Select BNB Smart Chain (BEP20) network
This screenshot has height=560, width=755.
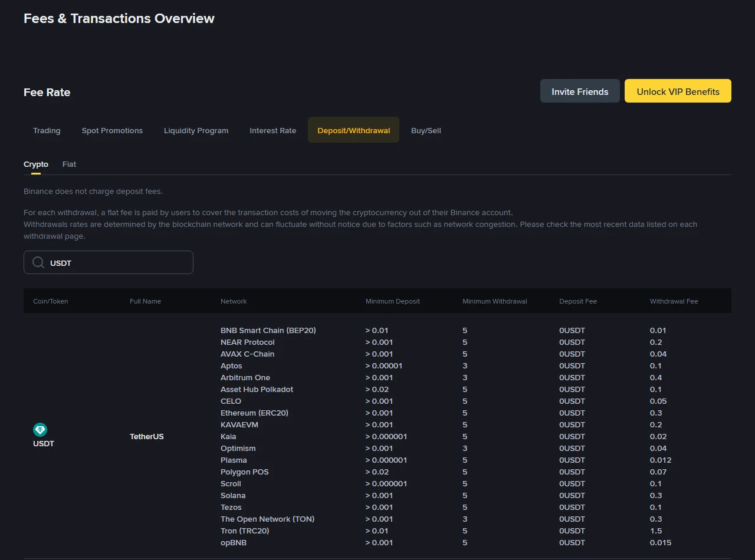coord(268,331)
